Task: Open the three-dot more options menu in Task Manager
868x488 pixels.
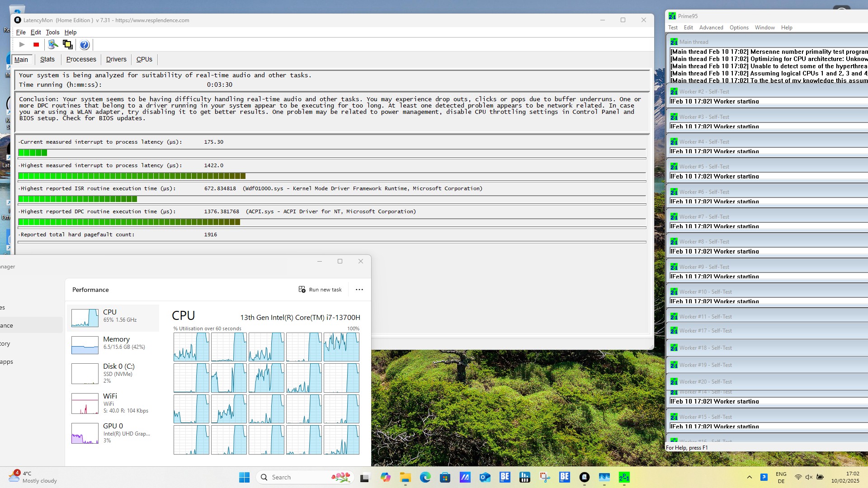Action: pos(359,290)
